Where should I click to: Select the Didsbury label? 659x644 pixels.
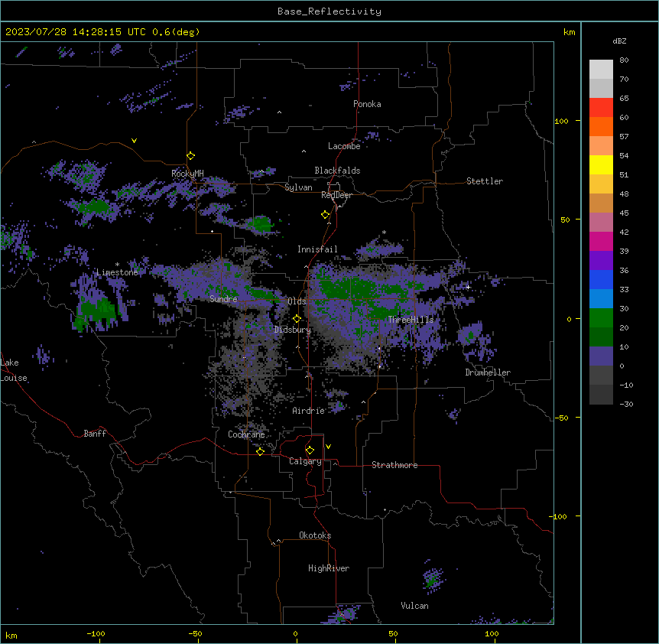[293, 330]
